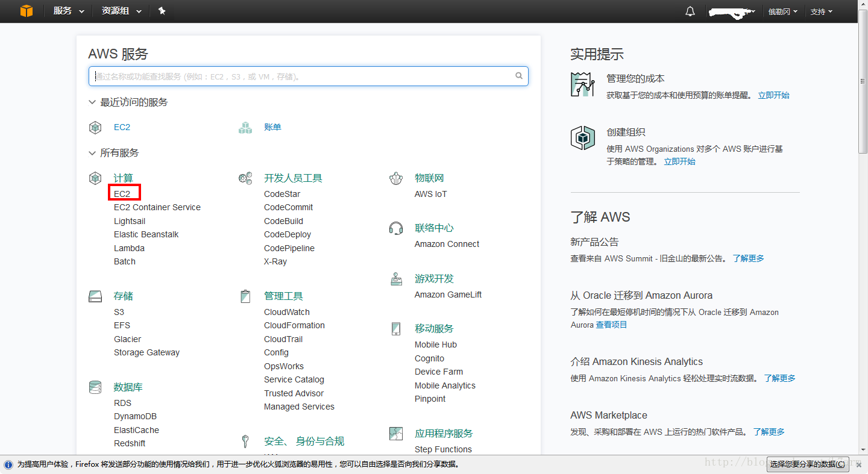The image size is (868, 474).
Task: Click 了解更多 for Kinesis Analytics
Action: 780,378
